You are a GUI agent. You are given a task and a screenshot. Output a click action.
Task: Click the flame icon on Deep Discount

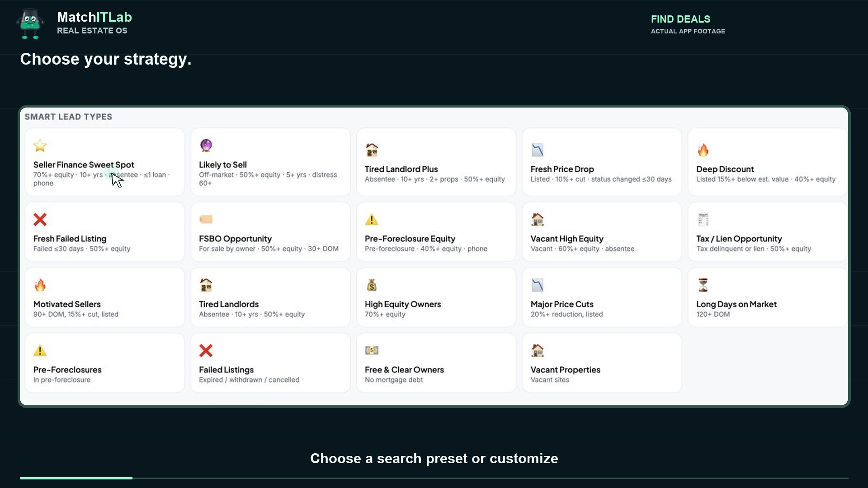[x=703, y=150]
